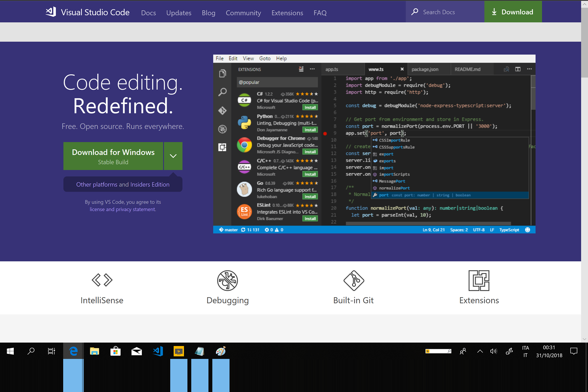The image size is (588, 392).
Task: Click the magnifier icon beside Search Docs
Action: [415, 12]
